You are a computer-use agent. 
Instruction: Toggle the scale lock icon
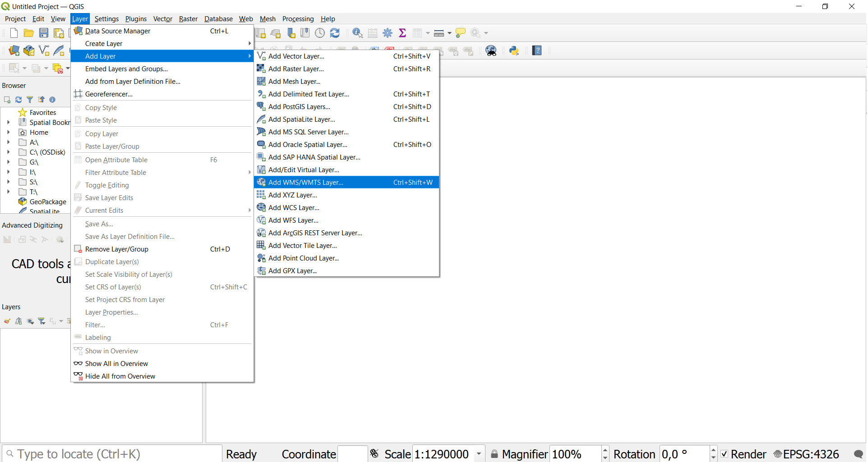[x=494, y=454]
